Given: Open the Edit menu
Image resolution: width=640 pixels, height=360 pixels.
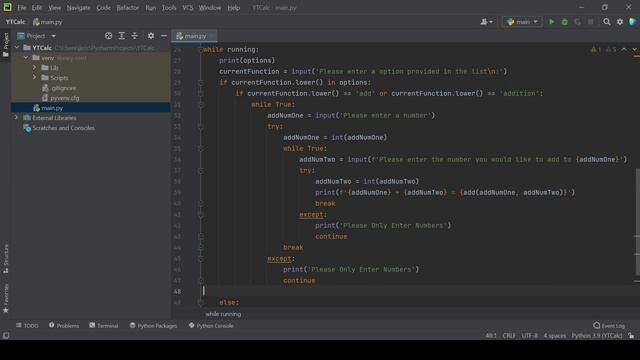Looking at the screenshot, I should pyautogui.click(x=37, y=8).
